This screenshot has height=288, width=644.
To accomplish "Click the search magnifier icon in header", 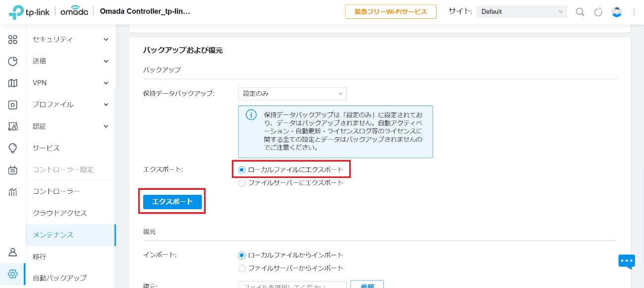I will coord(580,12).
